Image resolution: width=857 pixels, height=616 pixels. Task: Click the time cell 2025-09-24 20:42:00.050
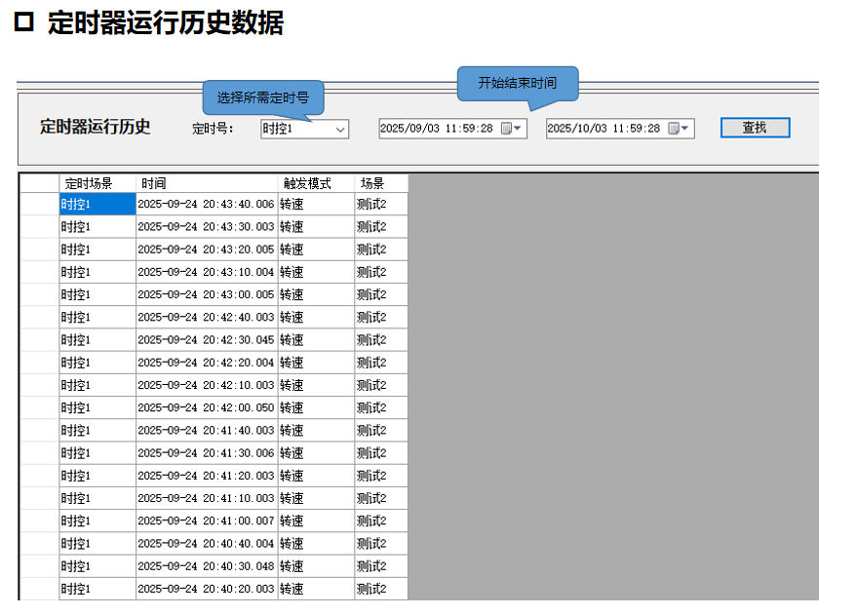click(x=206, y=407)
